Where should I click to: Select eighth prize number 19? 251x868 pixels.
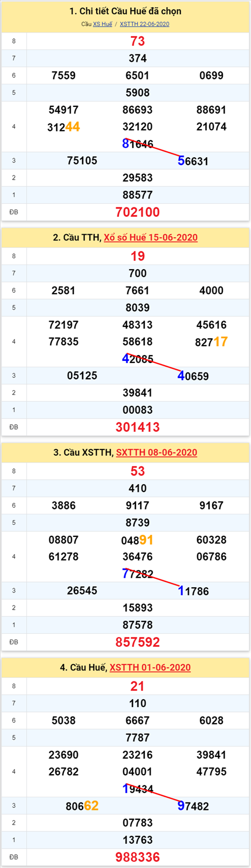point(138,256)
